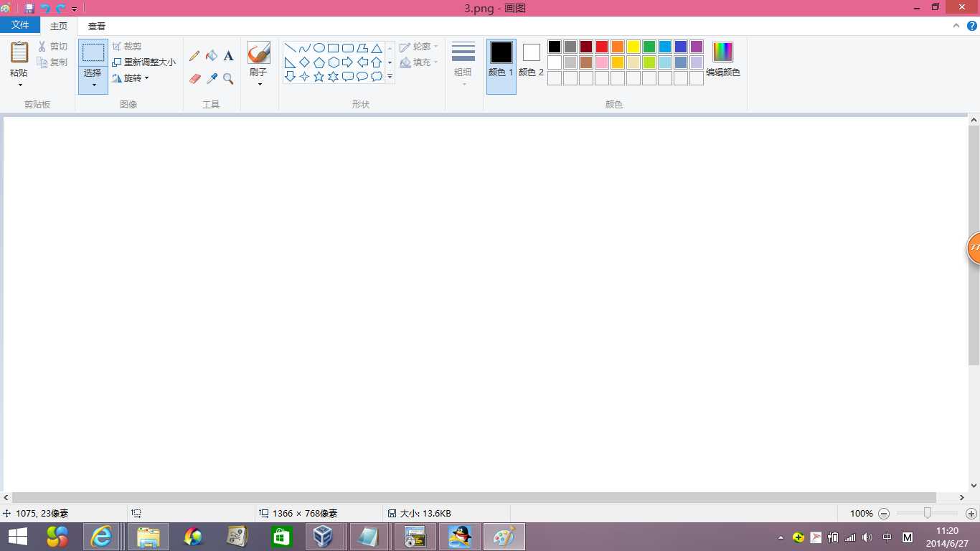Select the Color picker eyedropper tool
This screenshot has height=551, width=980.
coord(212,78)
